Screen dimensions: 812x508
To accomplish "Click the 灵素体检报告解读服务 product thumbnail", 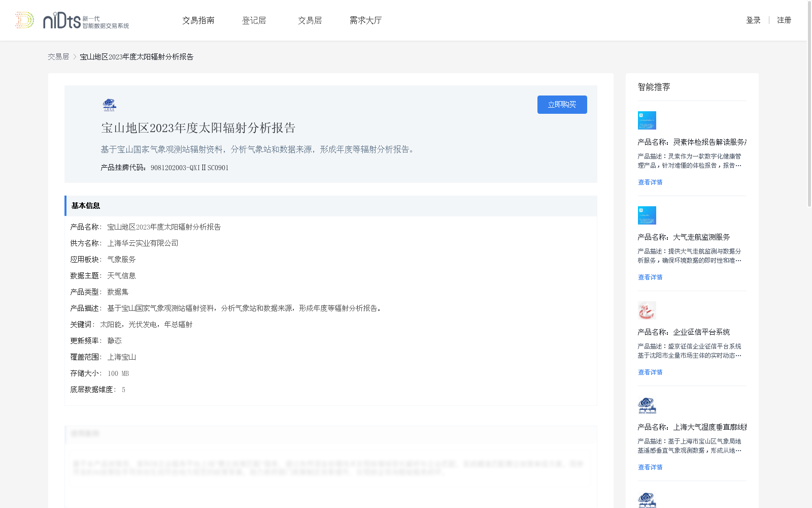I will 647,120.
